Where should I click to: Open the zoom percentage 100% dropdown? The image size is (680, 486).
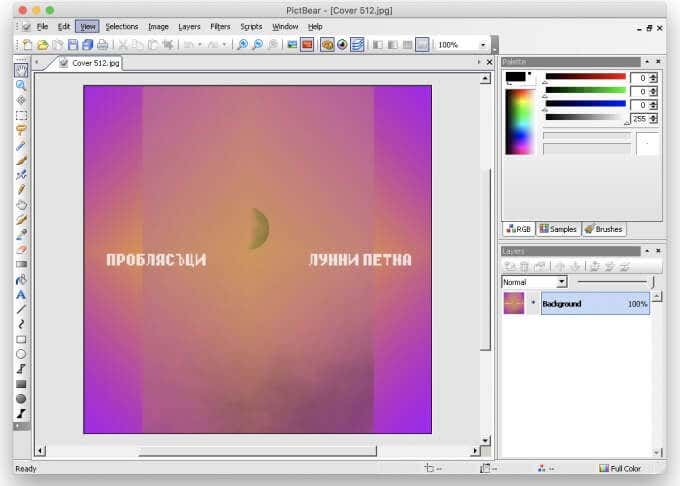tap(483, 45)
